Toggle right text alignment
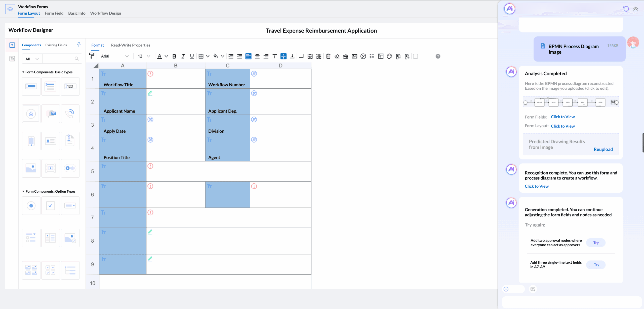 266,56
